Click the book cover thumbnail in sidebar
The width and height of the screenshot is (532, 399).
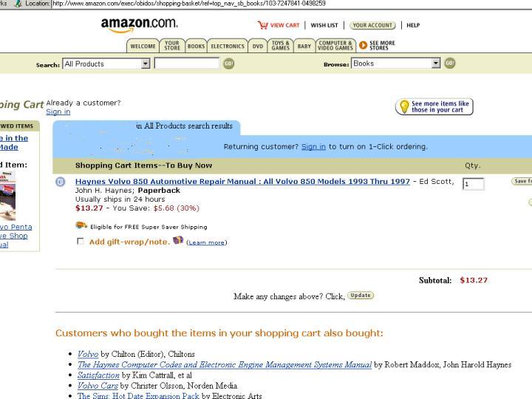pyautogui.click(x=7, y=196)
